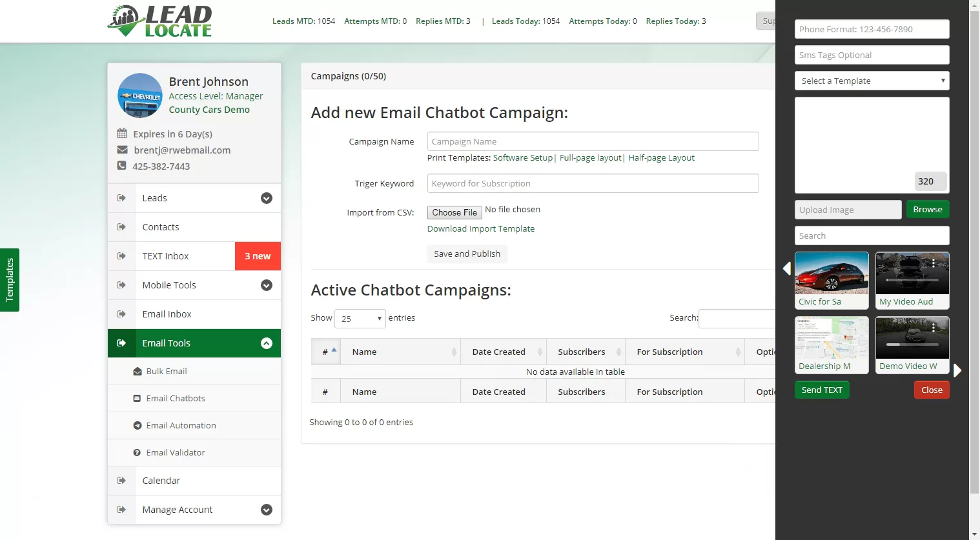Open the show entries count dropdown

pos(360,319)
